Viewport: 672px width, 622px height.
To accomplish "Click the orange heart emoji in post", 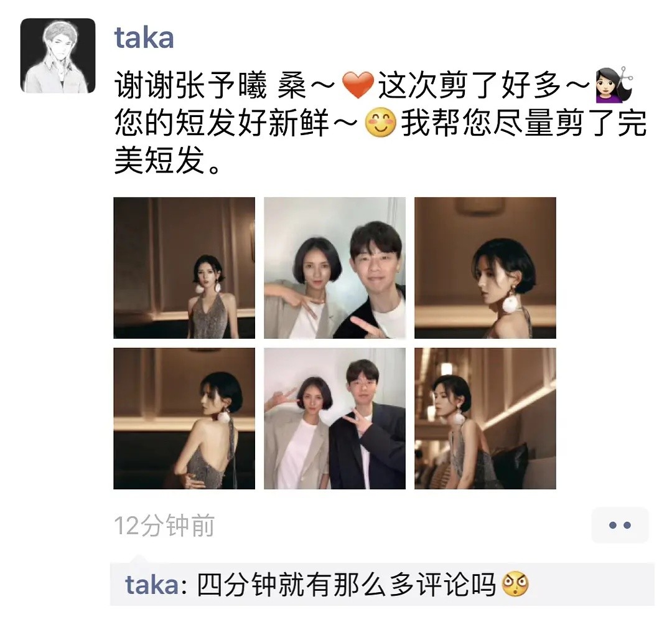I will pos(358,85).
